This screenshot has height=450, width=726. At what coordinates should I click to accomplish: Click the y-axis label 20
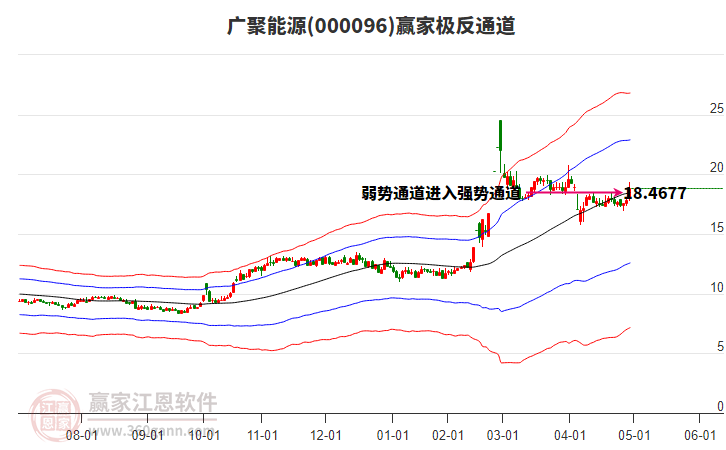717,168
